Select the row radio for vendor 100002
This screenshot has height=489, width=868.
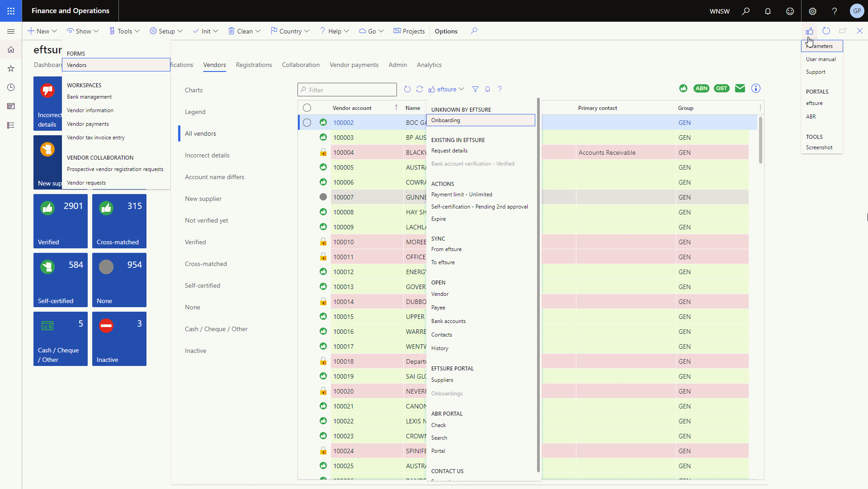click(x=307, y=123)
